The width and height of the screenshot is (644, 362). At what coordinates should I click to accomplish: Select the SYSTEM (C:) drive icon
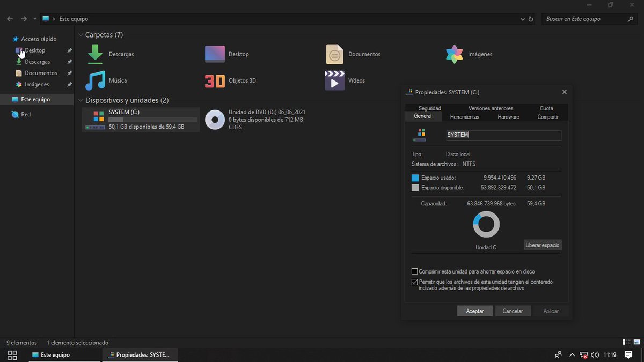pyautogui.click(x=96, y=120)
